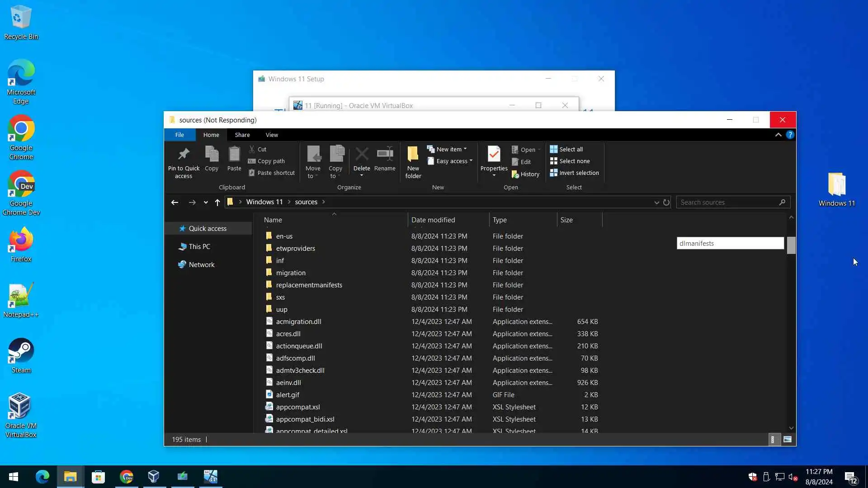
Task: Open the View ribbon tab
Action: tap(272, 135)
